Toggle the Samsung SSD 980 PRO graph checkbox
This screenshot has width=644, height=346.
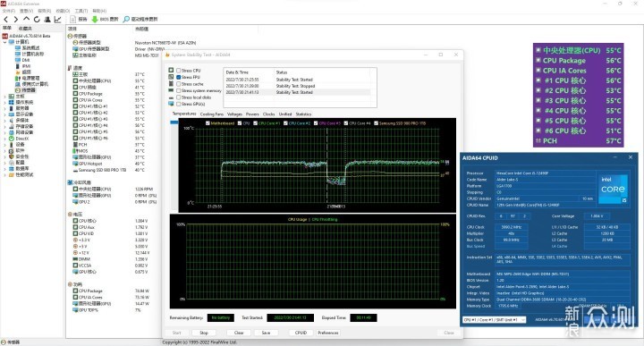point(377,123)
